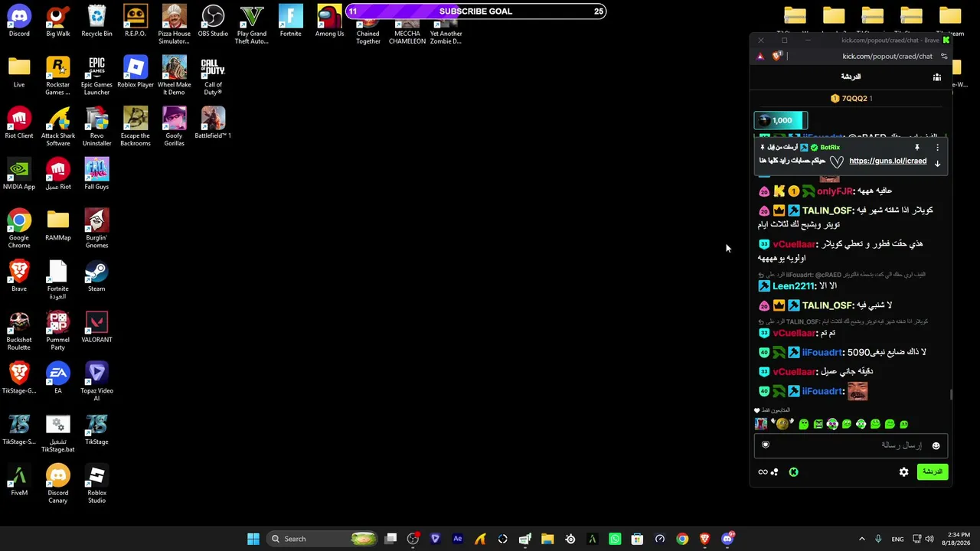Click onlyFJR username in chat
980x551 pixels.
(x=835, y=191)
